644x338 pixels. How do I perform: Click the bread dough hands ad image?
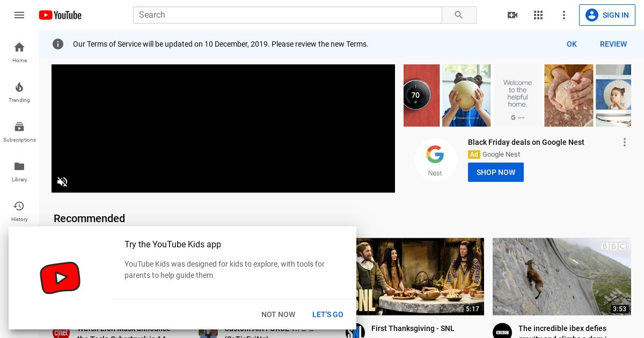click(569, 95)
